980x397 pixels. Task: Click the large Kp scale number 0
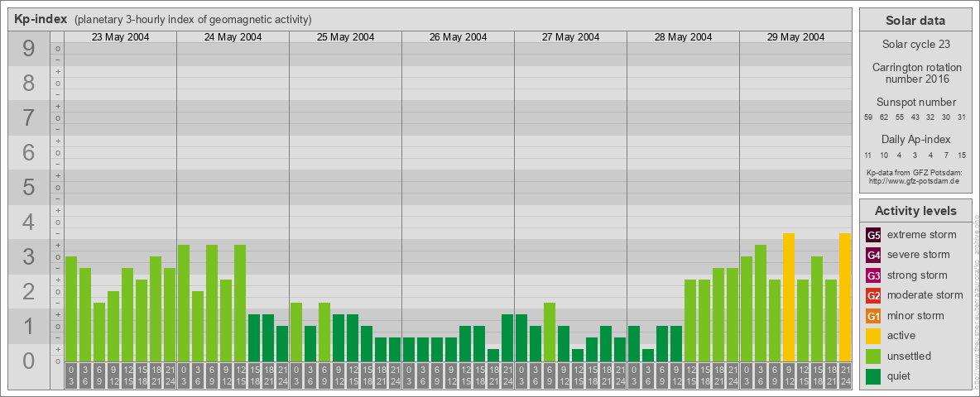click(28, 360)
